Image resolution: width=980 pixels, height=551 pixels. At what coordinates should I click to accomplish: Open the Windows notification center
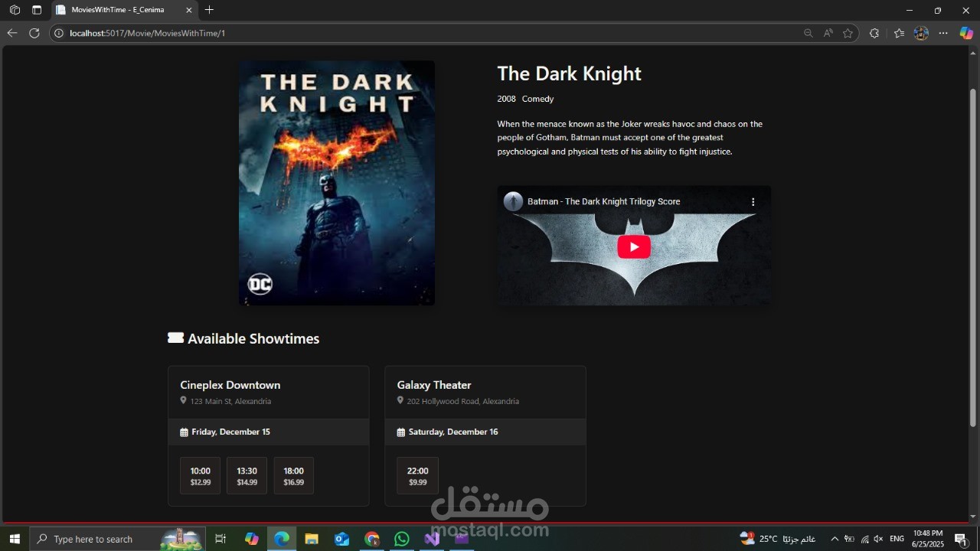coord(960,539)
